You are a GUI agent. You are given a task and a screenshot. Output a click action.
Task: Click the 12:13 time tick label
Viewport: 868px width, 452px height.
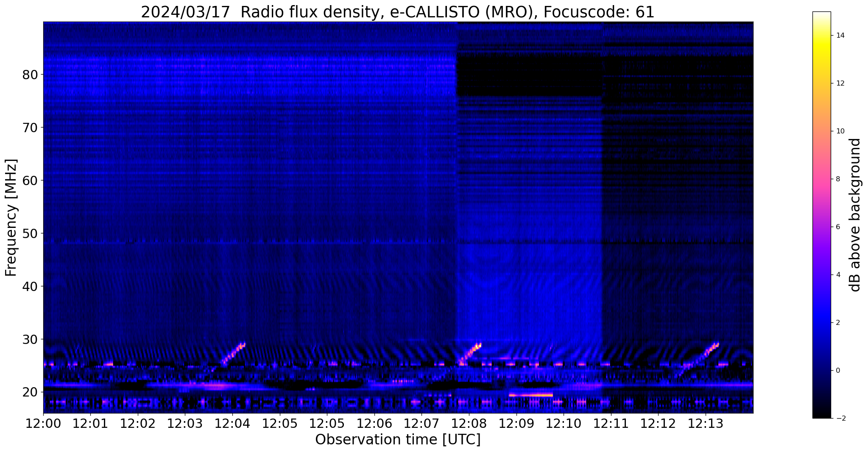pos(706,424)
